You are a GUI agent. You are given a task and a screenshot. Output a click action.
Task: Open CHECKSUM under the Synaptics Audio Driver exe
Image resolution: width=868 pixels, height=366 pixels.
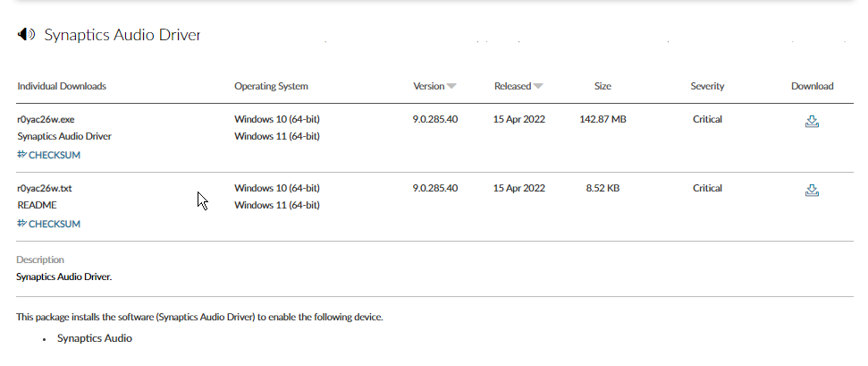[x=48, y=155]
